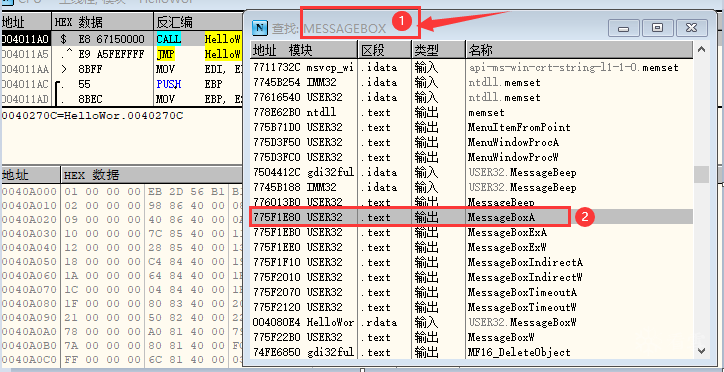The height and width of the screenshot is (372, 724).
Task: Sort names by 地址 模块 column header
Action: 304,49
